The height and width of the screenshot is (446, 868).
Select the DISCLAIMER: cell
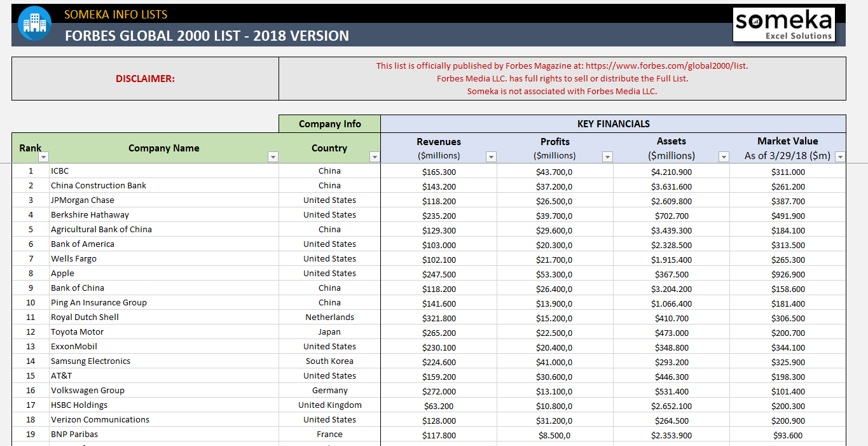click(x=145, y=79)
